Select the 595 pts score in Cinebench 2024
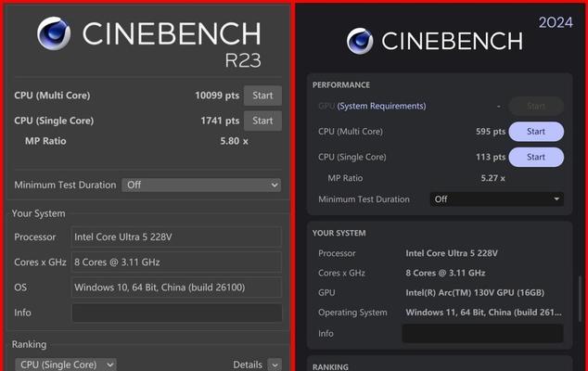Screen dimensions: 588x371 [x=491, y=132]
